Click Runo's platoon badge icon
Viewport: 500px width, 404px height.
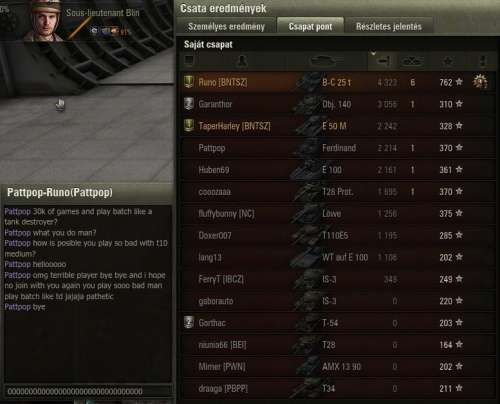pyautogui.click(x=189, y=82)
